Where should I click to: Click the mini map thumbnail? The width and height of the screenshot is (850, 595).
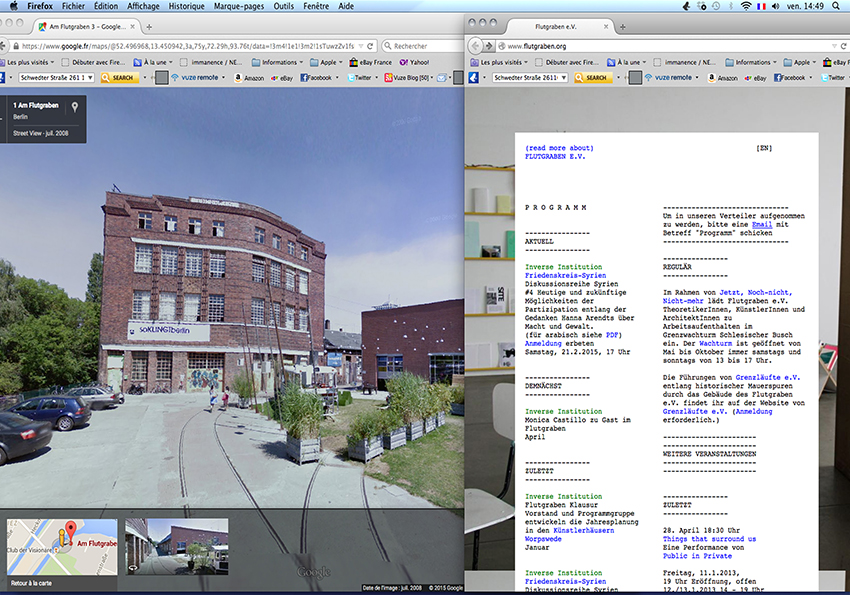(x=62, y=547)
